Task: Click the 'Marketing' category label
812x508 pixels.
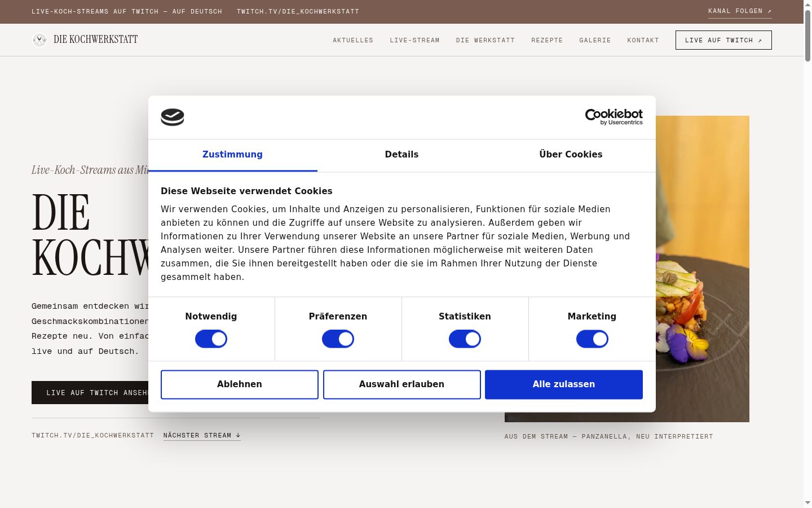Action: [x=592, y=317]
